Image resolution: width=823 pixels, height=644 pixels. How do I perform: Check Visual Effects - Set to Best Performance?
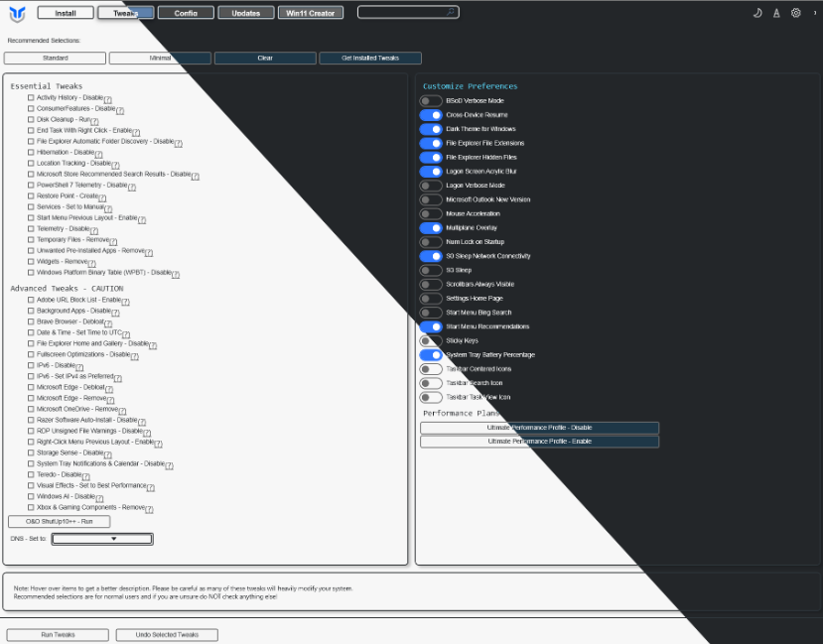click(x=31, y=485)
